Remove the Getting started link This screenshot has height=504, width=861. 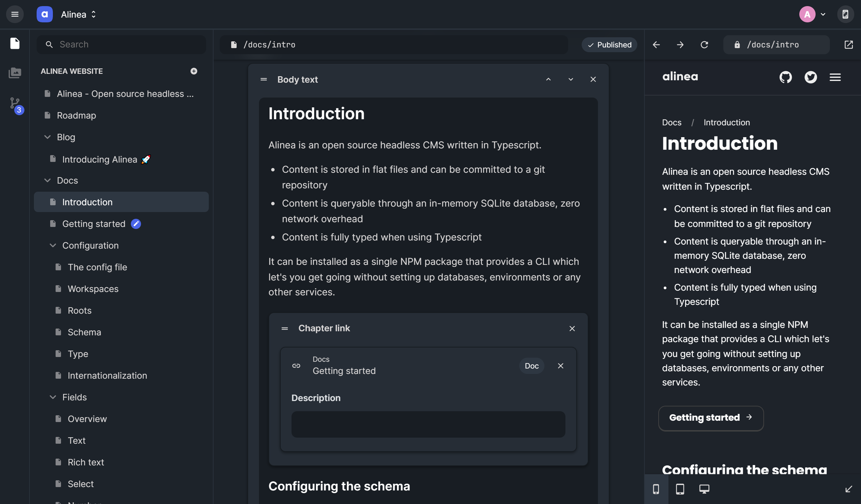[561, 366]
